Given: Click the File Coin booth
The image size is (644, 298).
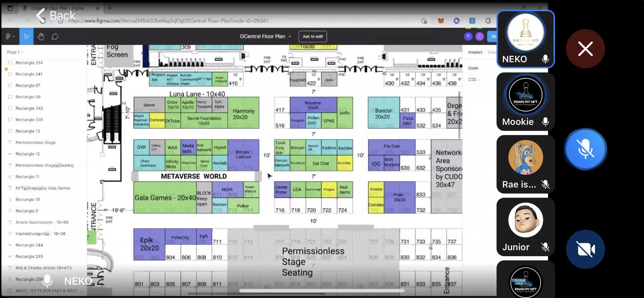Looking at the screenshot, I should [x=391, y=147].
